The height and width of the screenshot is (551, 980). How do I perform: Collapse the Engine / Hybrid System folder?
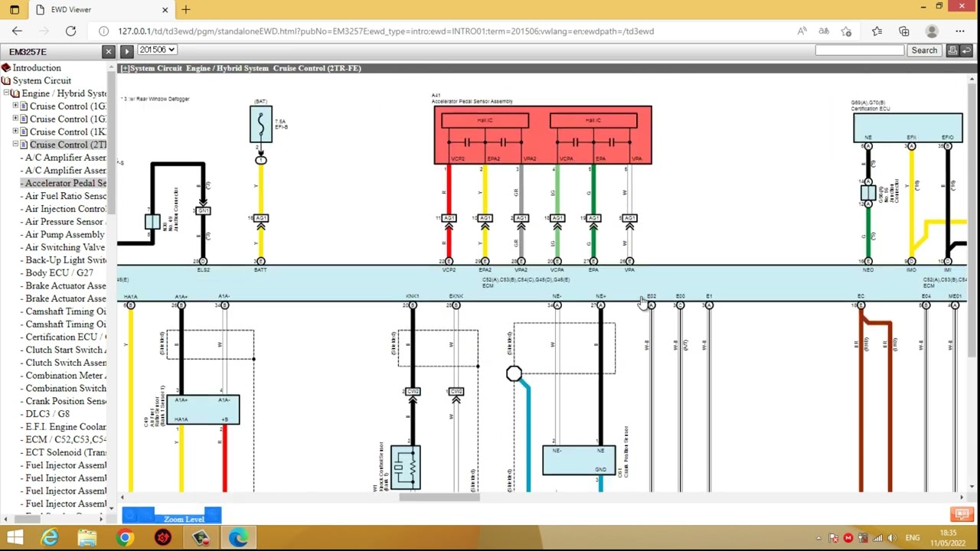click(5, 93)
